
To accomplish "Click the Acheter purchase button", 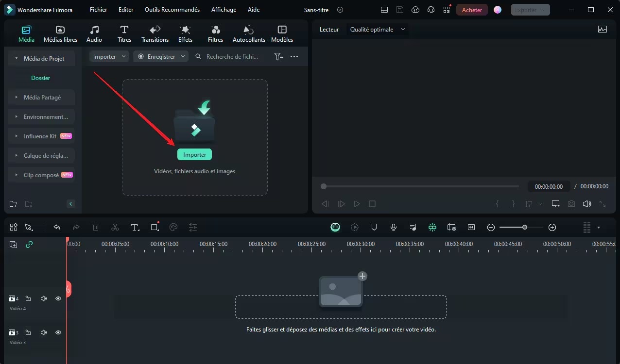I will 472,10.
